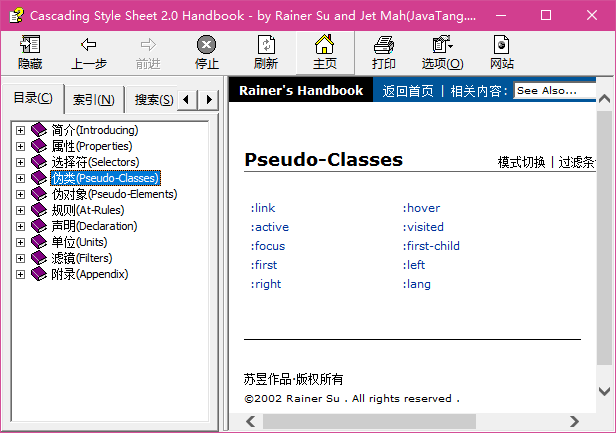
Task: Expand the 伪对象(Pseudo-Elements) tree node
Action: (x=20, y=194)
